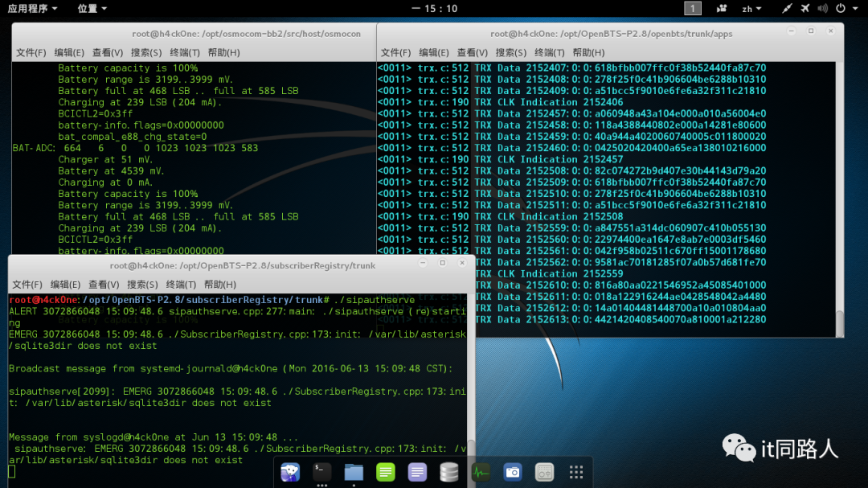Click the OpenBTS apps window title bar

[x=611, y=34]
